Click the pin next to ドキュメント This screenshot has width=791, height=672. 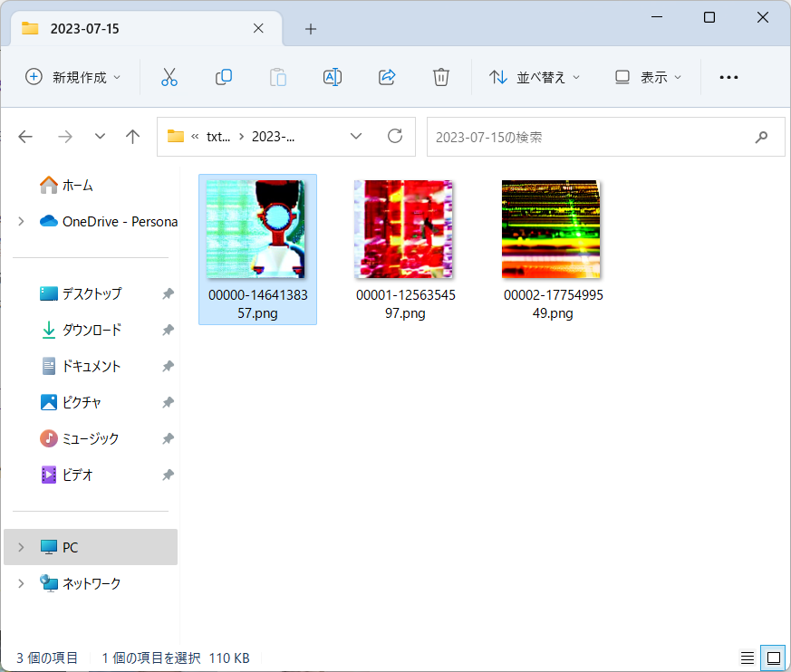tap(168, 366)
